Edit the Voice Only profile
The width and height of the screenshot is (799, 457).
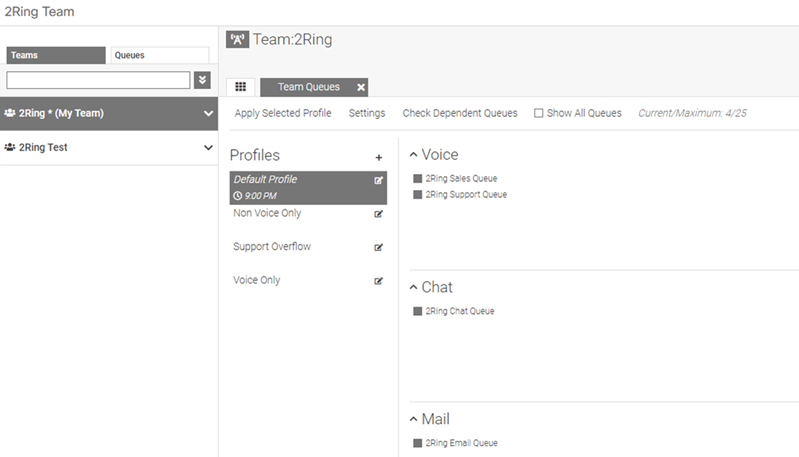pos(378,281)
